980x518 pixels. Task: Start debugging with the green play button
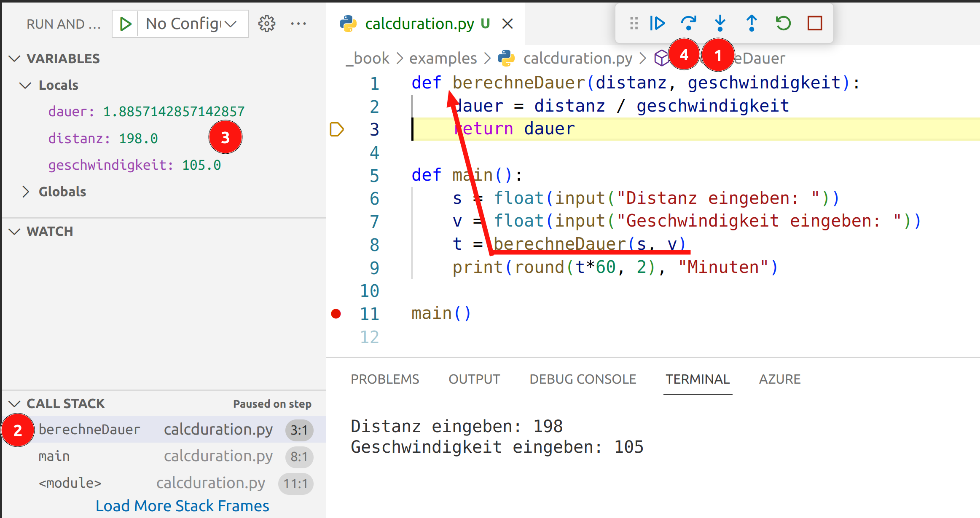point(125,24)
